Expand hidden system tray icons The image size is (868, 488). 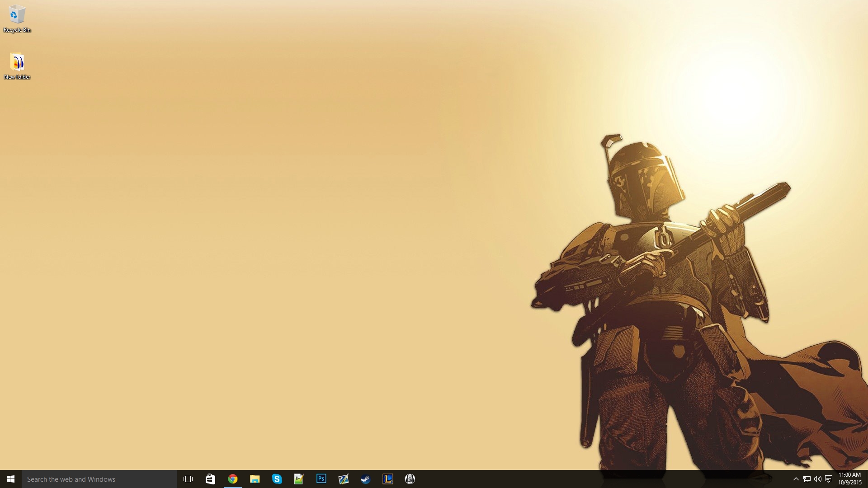(796, 479)
